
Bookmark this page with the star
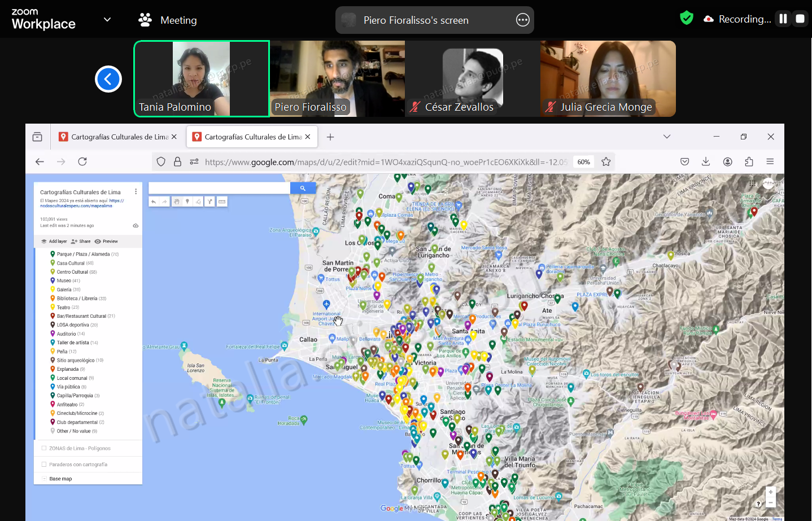click(x=606, y=161)
